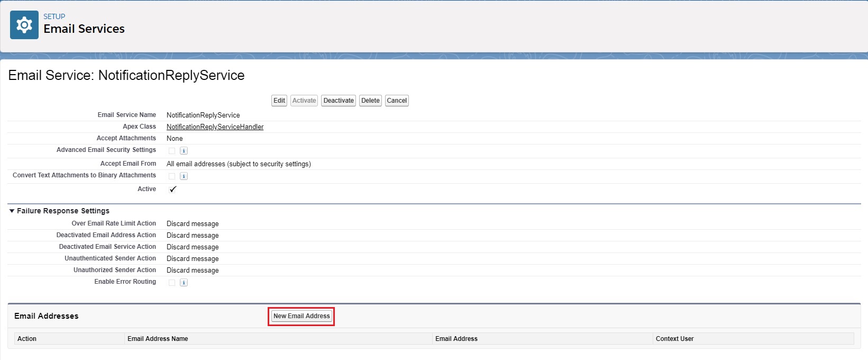Click the page heading Email Service: NotificationReplyService
The height and width of the screenshot is (360, 868).
coord(126,75)
